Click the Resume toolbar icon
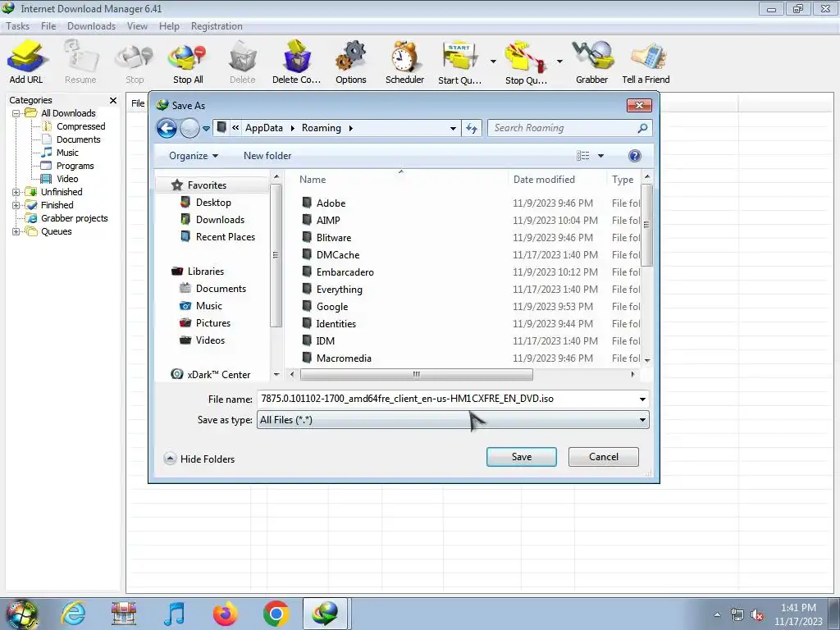 pos(80,62)
